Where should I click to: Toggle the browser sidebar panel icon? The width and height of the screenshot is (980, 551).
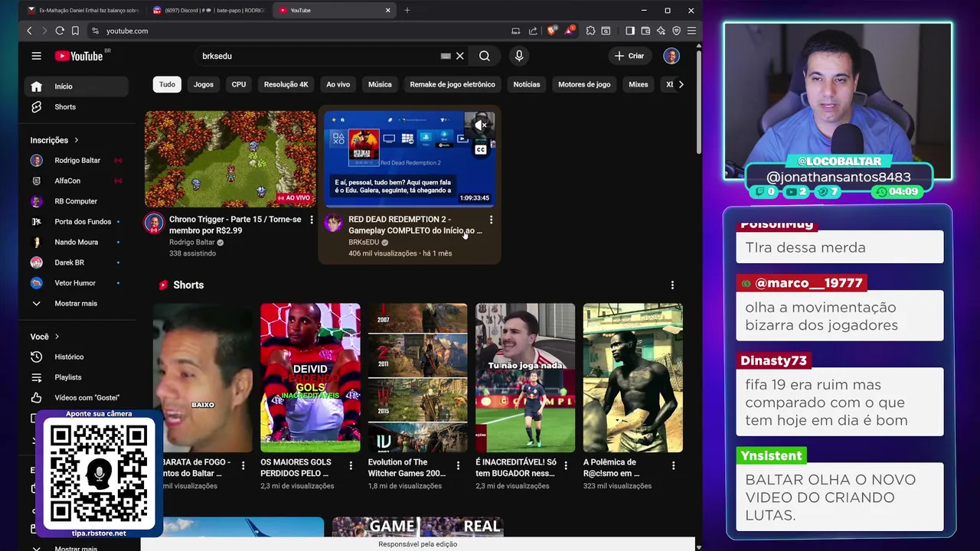tap(630, 31)
